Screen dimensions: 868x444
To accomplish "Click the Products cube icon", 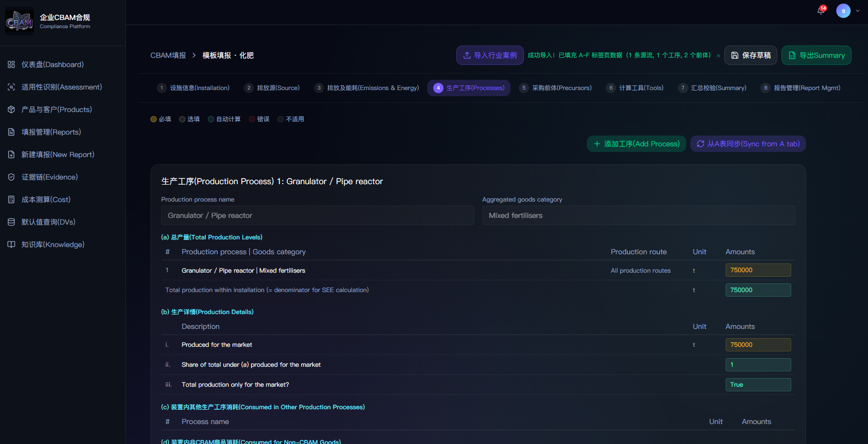I will tap(11, 109).
